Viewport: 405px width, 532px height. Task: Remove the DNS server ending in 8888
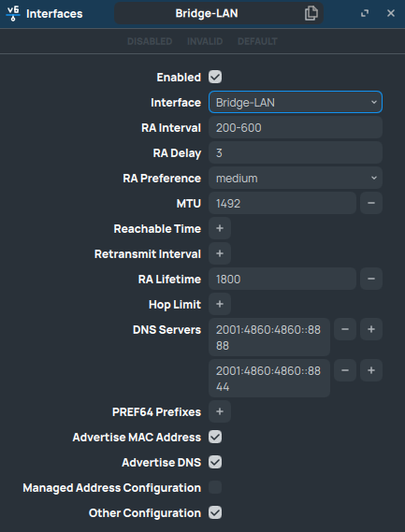click(x=345, y=329)
